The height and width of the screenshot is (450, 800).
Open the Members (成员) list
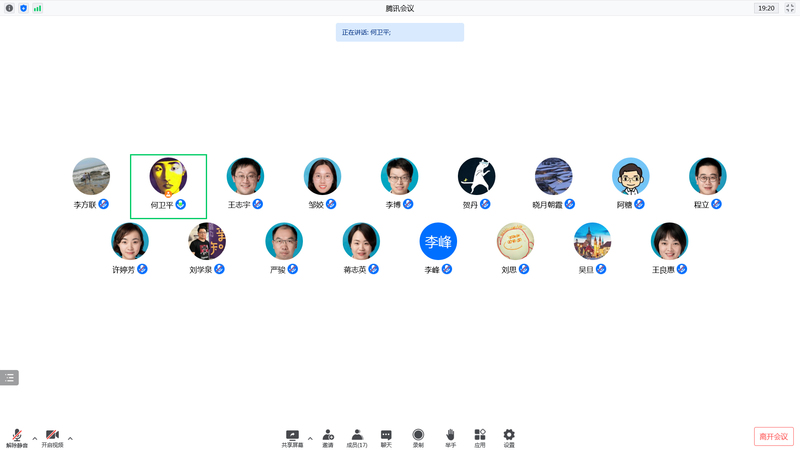point(357,435)
